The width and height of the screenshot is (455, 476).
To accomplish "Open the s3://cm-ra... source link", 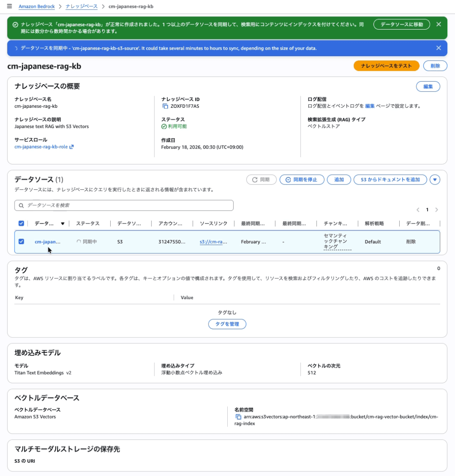I will [x=213, y=242].
